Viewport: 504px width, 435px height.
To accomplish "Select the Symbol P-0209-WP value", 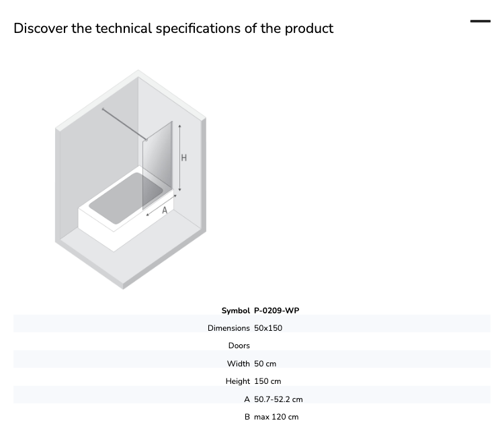I will pos(276,311).
